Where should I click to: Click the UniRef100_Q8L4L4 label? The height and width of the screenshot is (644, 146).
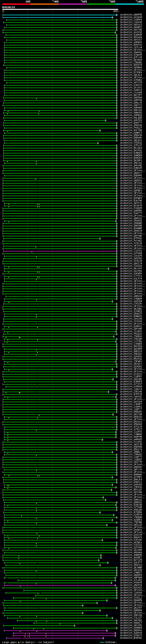(x=131, y=75)
